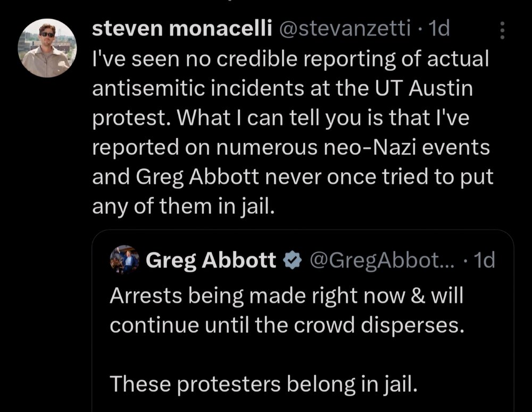Click Greg Abbott's small profile picture

pyautogui.click(x=124, y=260)
